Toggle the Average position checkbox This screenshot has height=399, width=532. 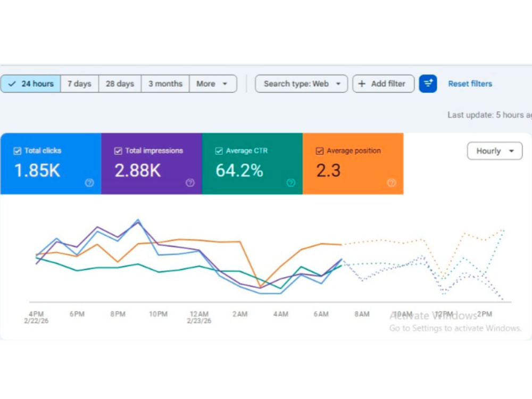[320, 151]
